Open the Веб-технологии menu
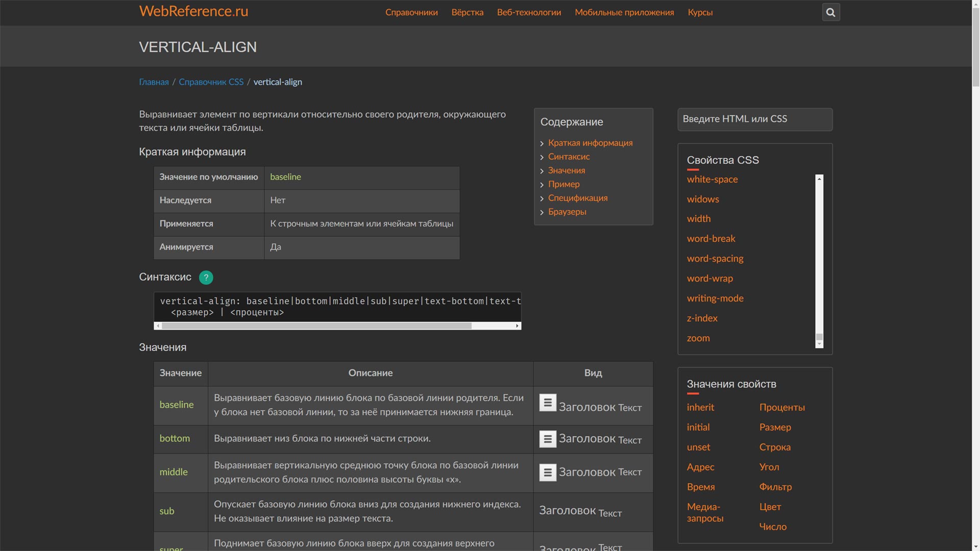The width and height of the screenshot is (980, 551). click(529, 12)
